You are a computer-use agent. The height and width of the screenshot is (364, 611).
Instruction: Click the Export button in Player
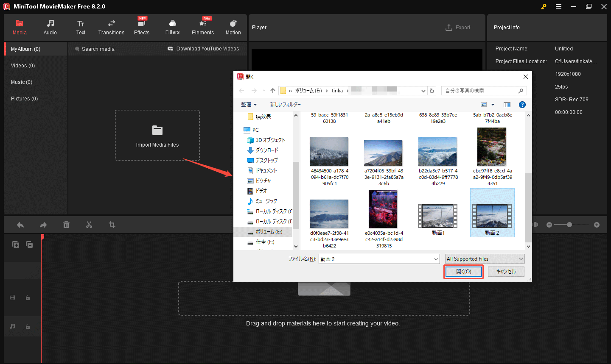click(458, 28)
